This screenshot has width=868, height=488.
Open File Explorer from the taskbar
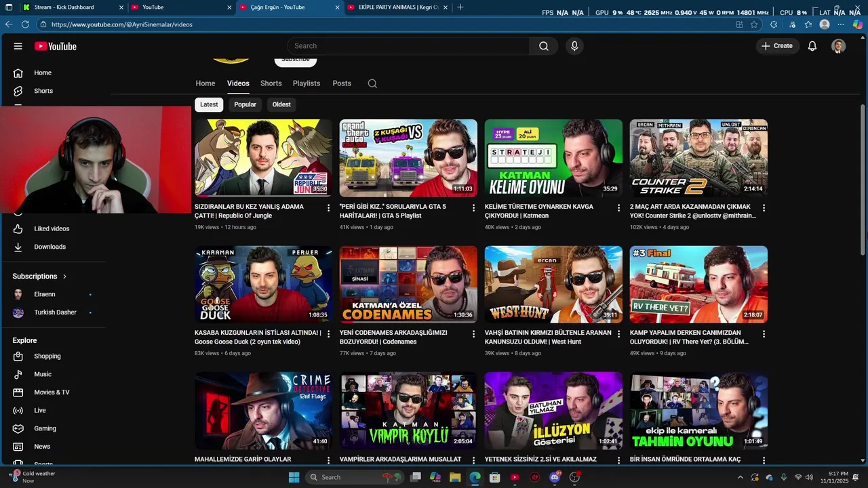coord(455,477)
